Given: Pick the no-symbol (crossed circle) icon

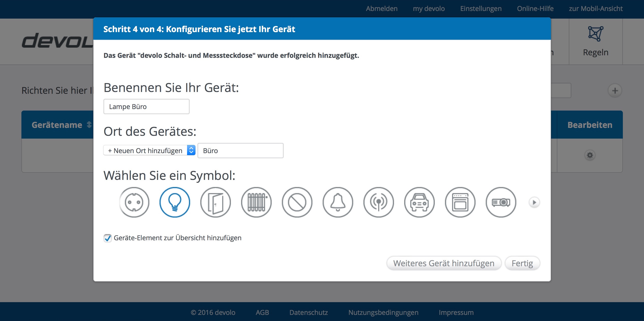Looking at the screenshot, I should [297, 202].
